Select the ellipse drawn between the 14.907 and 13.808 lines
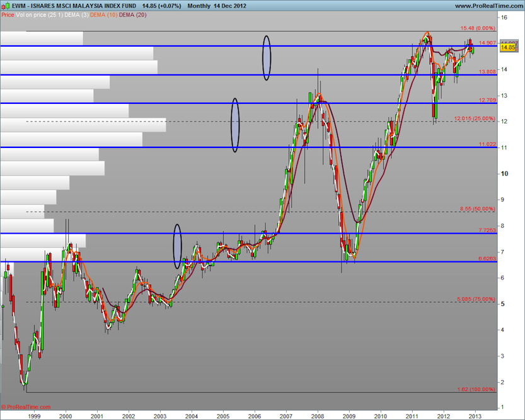The image size is (525, 420). click(267, 58)
